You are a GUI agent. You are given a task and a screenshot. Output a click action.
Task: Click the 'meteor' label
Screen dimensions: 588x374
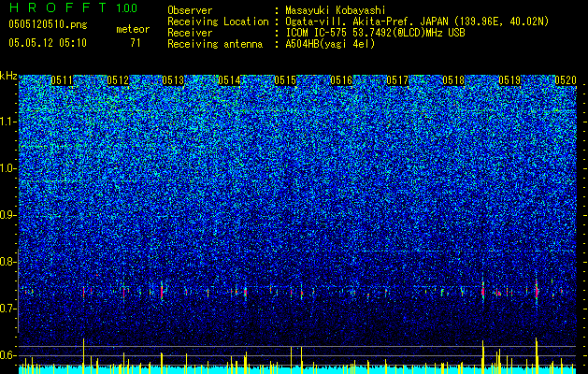[x=133, y=29]
